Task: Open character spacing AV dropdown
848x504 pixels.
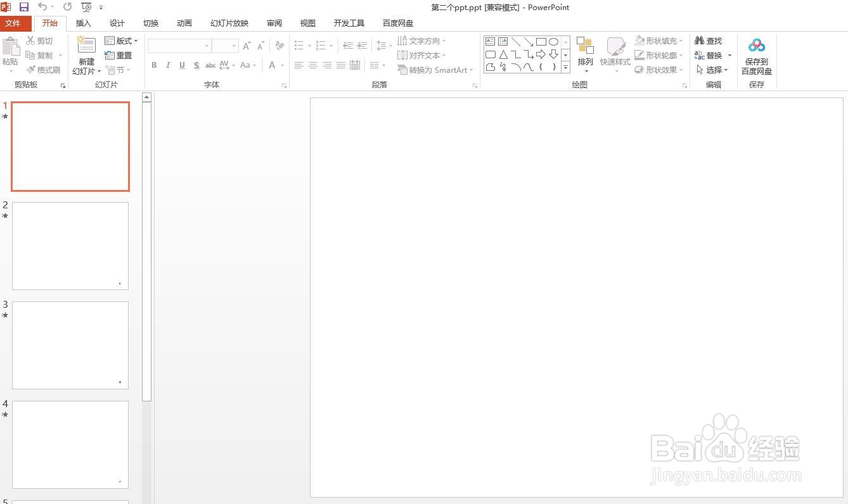Action: [228, 65]
